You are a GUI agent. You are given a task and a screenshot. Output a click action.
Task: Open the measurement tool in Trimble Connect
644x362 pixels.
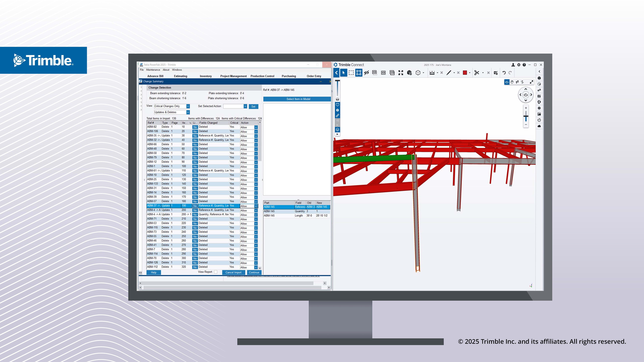[432, 73]
